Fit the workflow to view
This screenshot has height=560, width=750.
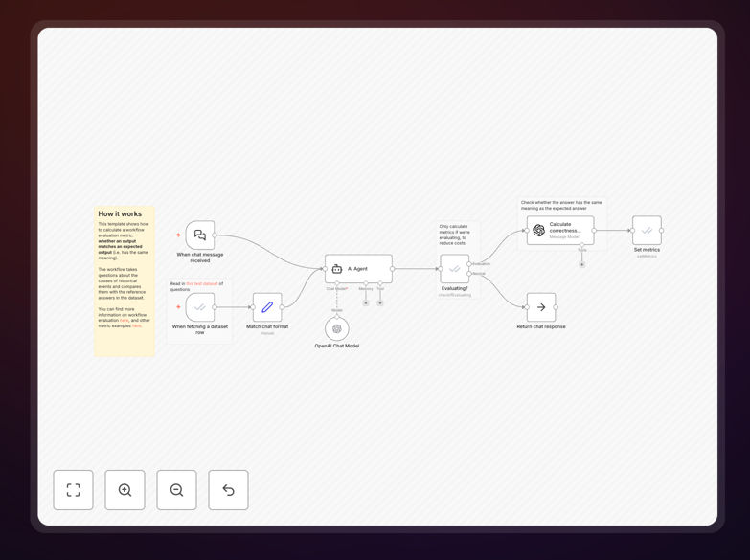[x=73, y=490]
